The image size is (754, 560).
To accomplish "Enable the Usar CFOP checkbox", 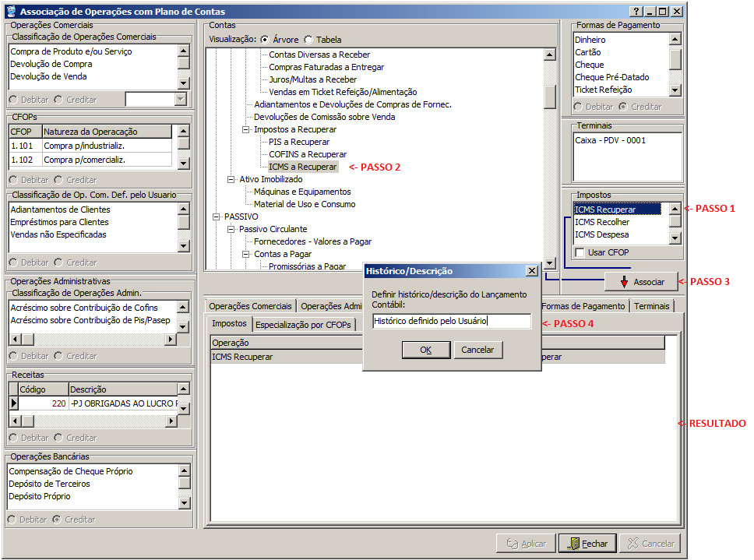I will (x=580, y=253).
